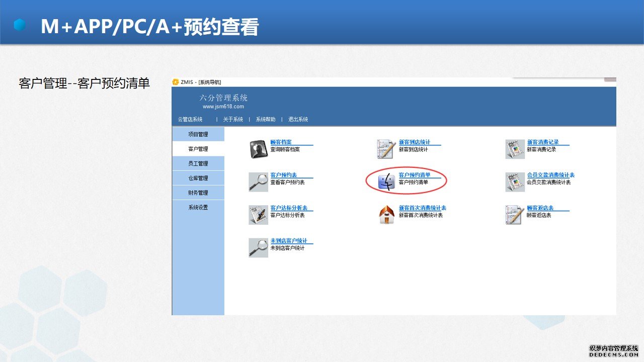Open the 员工管理 sidebar section
Image resolution: width=644 pixels, height=362 pixels.
198,163
